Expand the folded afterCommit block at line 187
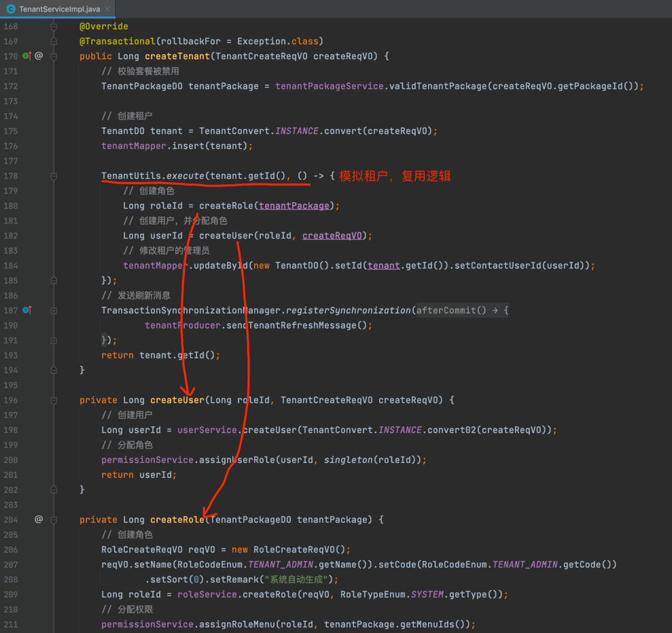The image size is (672, 633). tap(54, 310)
